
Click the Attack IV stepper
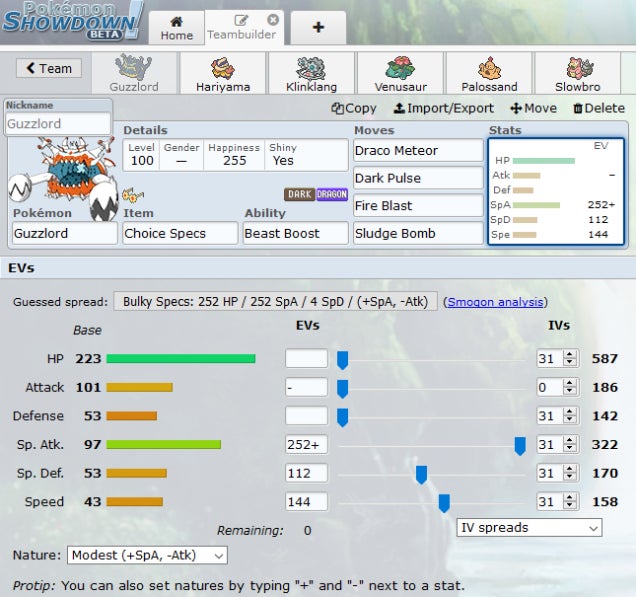click(570, 387)
